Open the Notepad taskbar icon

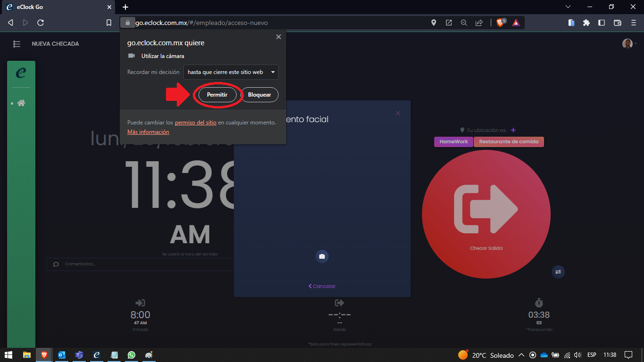114,355
